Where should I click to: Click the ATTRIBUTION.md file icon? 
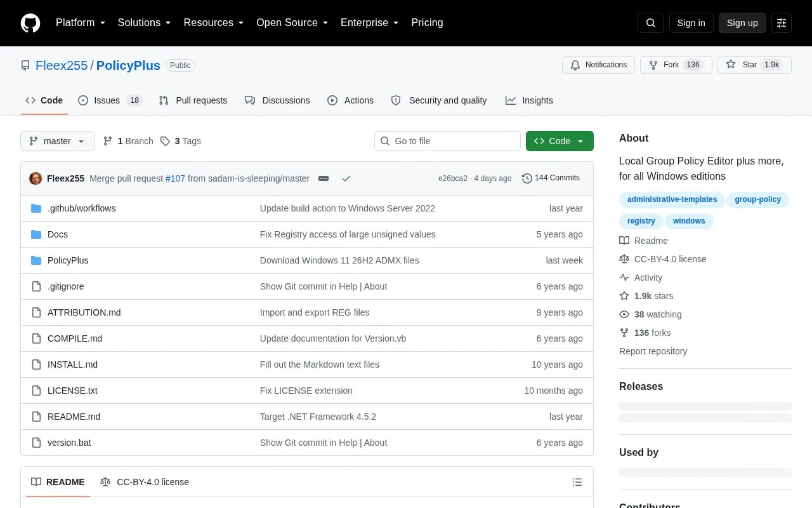36,312
